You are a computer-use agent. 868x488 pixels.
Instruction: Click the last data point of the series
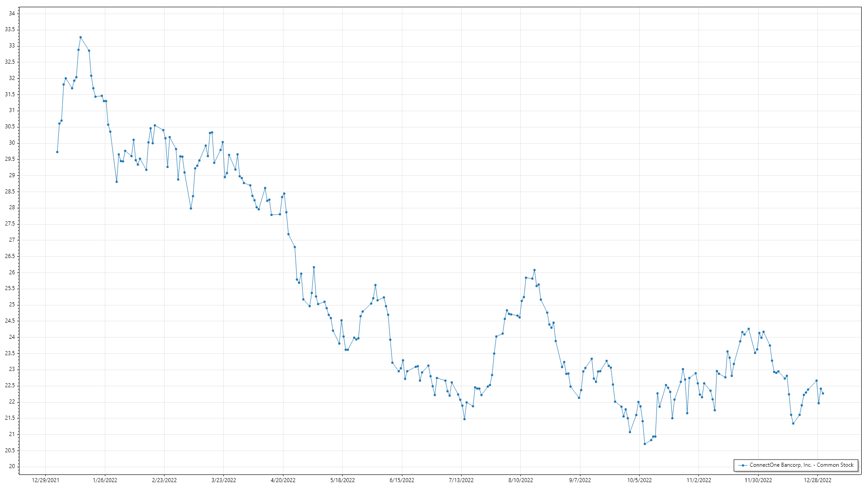click(823, 394)
